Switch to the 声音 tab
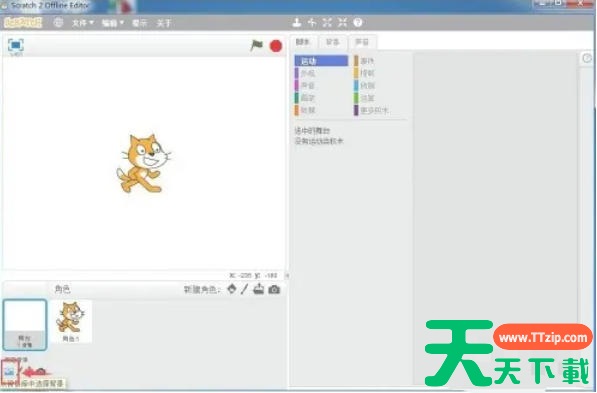 click(x=362, y=42)
